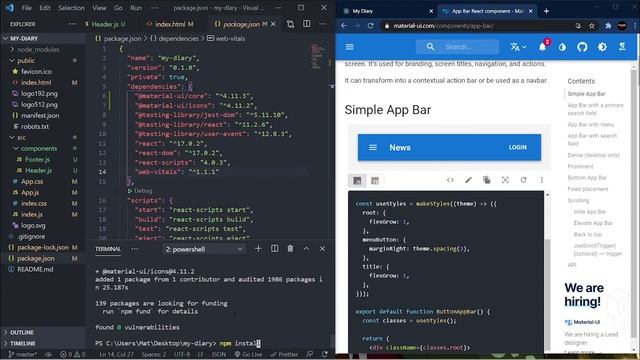Image resolution: width=640 pixels, height=360 pixels.
Task: Switch to My Diary browser tab
Action: coord(387,11)
